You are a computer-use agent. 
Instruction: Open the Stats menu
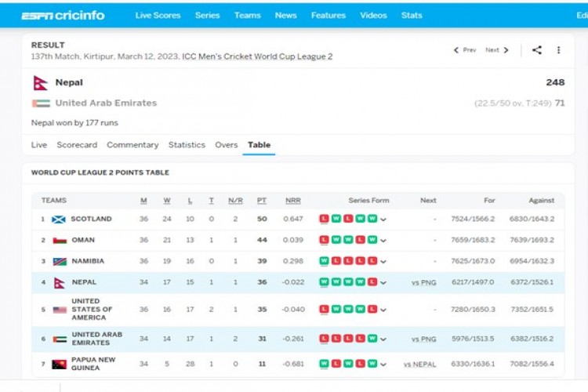(412, 16)
